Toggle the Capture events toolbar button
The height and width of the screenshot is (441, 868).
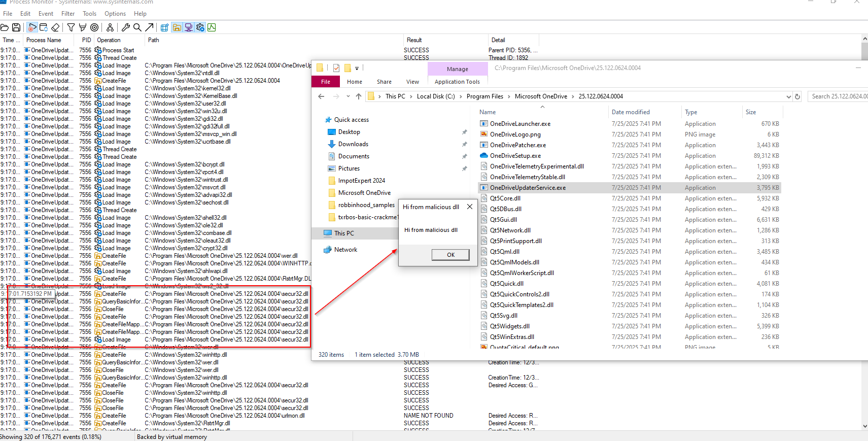(x=32, y=27)
